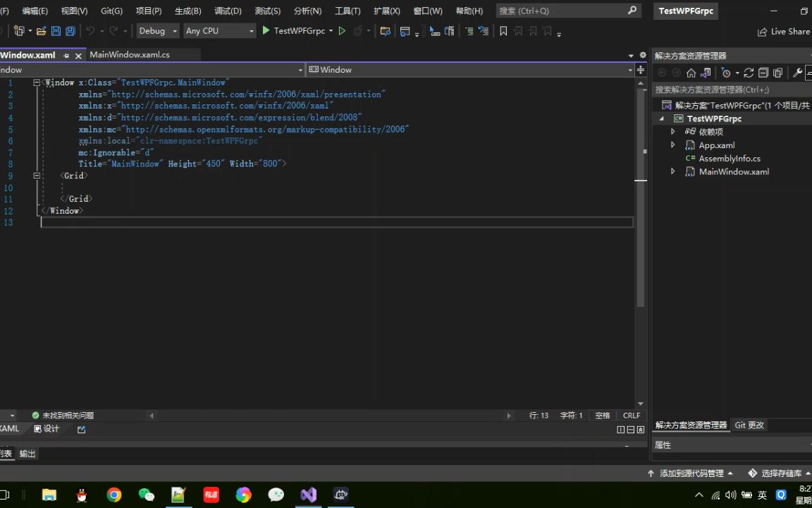Toggle pin on the MainWindow.xaml tab

(66, 56)
